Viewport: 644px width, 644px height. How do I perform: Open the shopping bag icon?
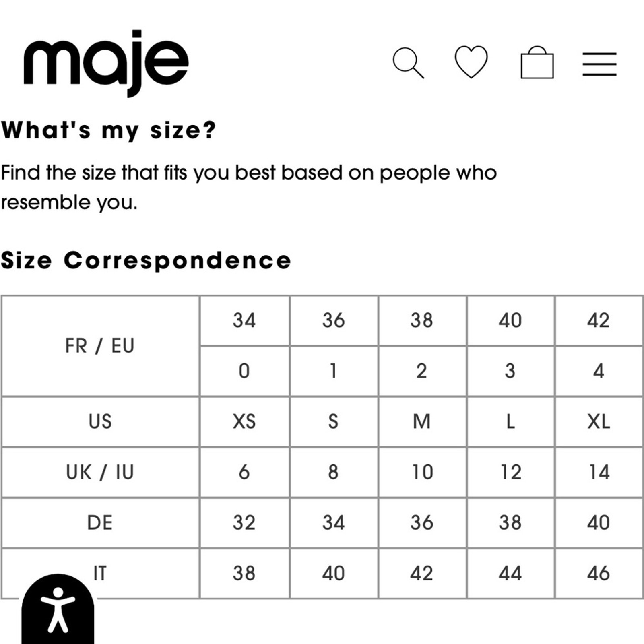point(537,62)
